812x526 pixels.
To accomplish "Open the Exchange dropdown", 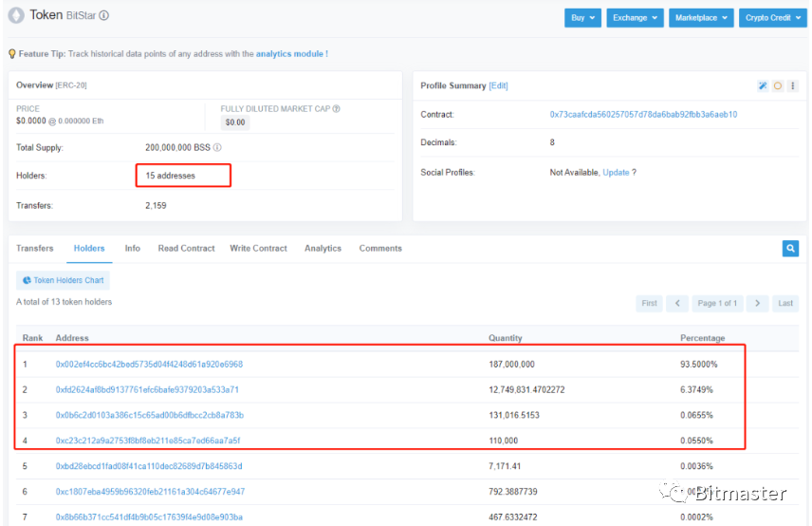I will 635,18.
